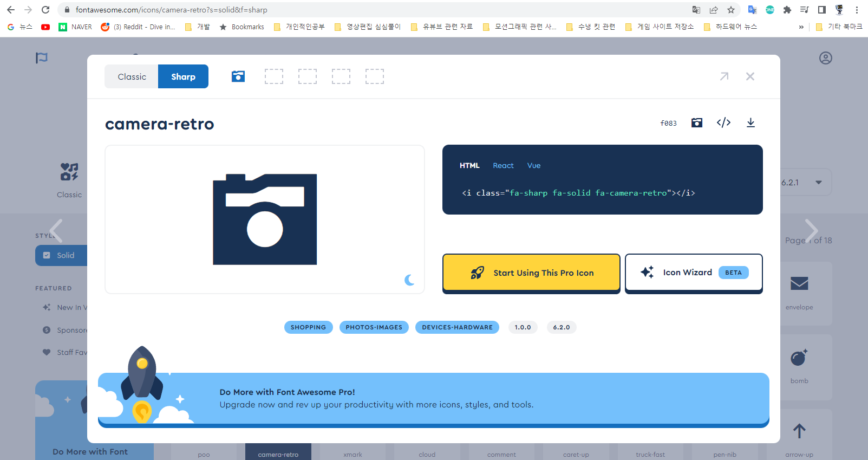Open the 개발 bookmark folder
This screenshot has width=868, height=460.
click(x=197, y=27)
